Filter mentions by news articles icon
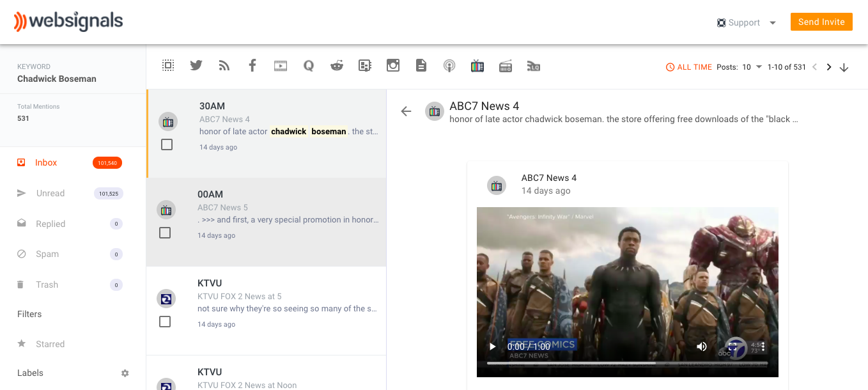The image size is (868, 390). tap(365, 65)
